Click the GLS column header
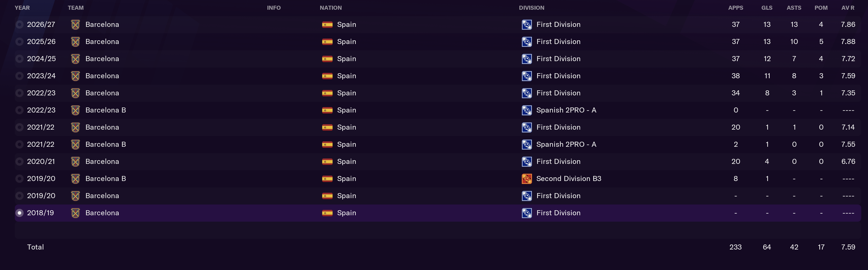 [x=767, y=8]
